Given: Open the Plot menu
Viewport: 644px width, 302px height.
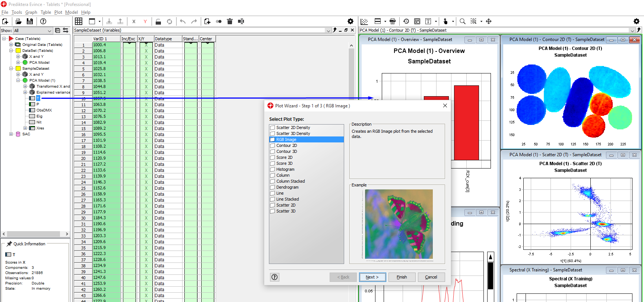Looking at the screenshot, I should click(x=58, y=12).
